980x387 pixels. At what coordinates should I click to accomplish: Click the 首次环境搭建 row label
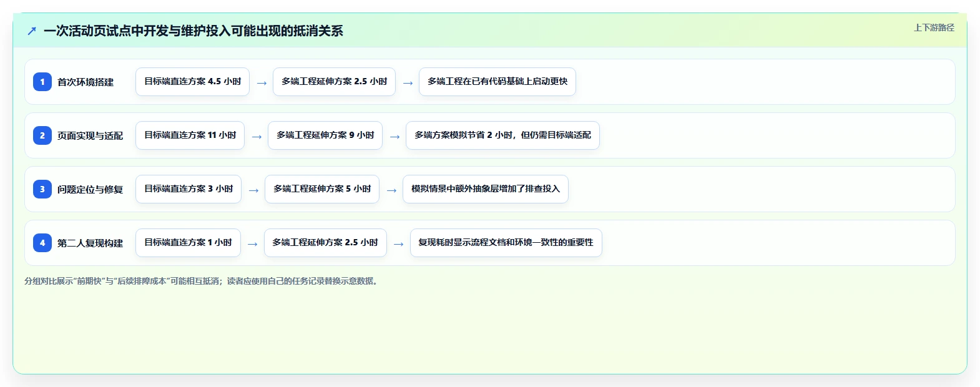pos(86,82)
